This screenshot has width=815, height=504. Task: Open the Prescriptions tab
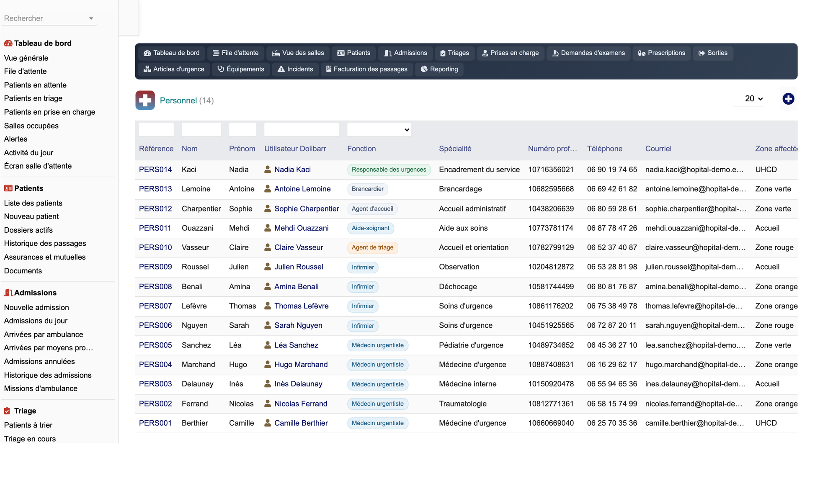tap(661, 53)
